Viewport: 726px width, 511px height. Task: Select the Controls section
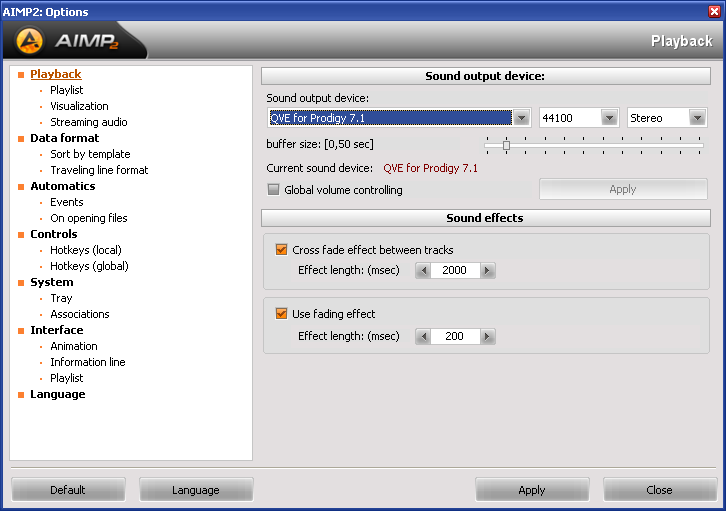(54, 234)
